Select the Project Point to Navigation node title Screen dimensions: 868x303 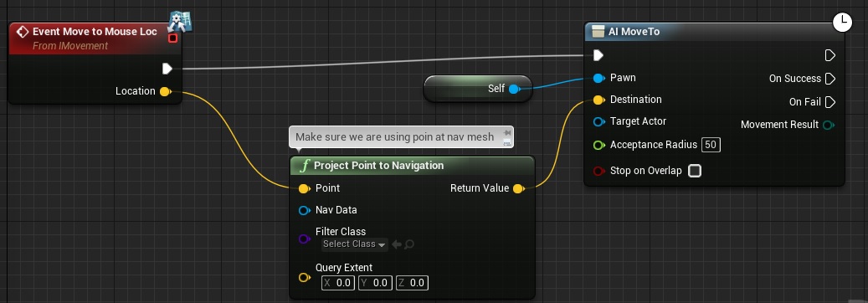point(378,166)
